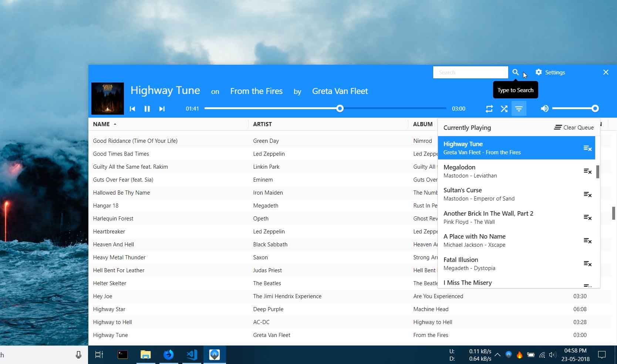
Task: Remove Sultan's Curse from the queue
Action: click(x=587, y=195)
